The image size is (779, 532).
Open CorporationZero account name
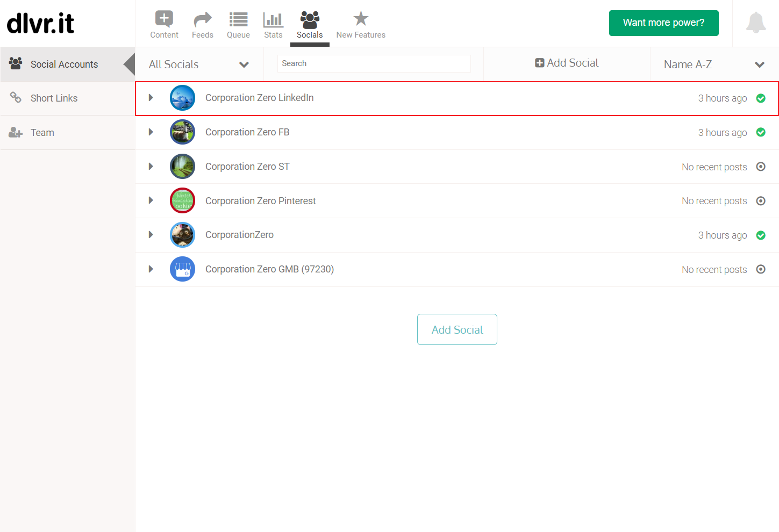(x=239, y=235)
